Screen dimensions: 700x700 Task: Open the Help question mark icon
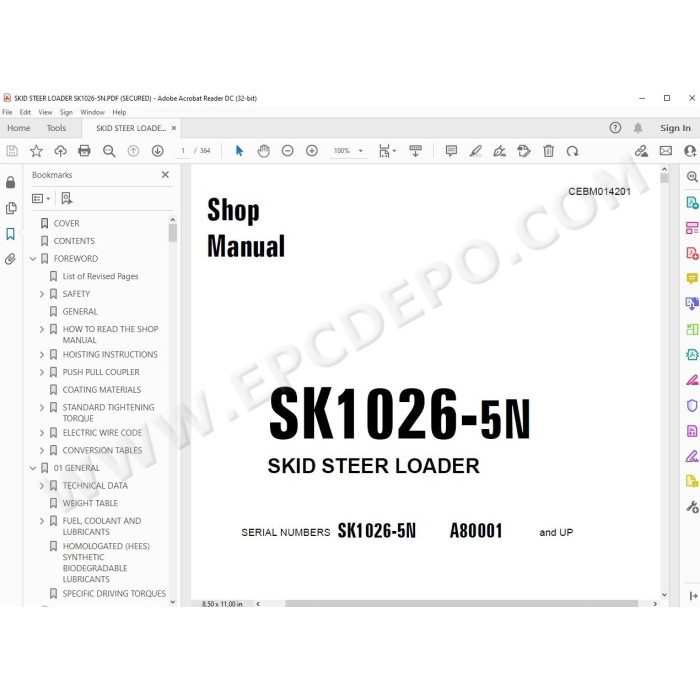tap(615, 128)
